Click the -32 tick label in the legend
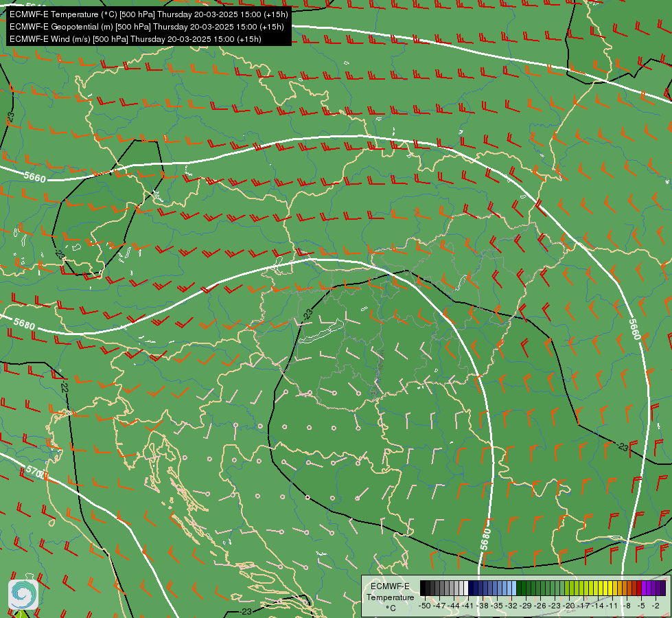This screenshot has width=672, height=618. coord(511,606)
